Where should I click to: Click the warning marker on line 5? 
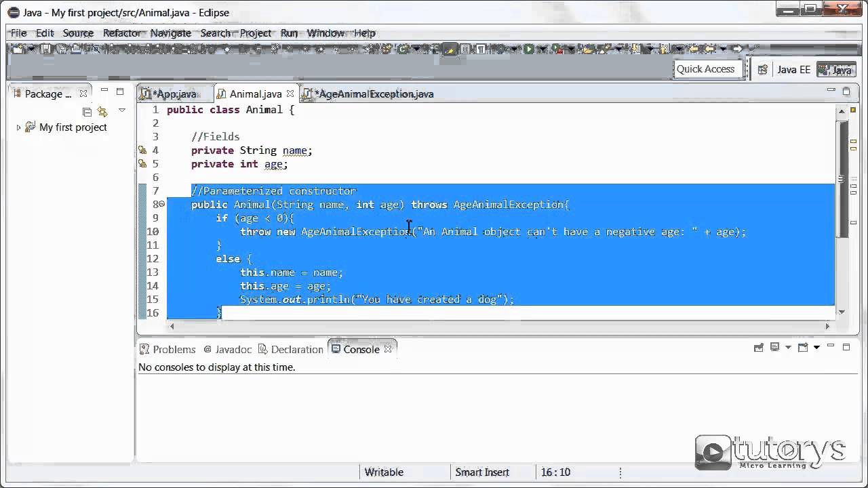142,164
